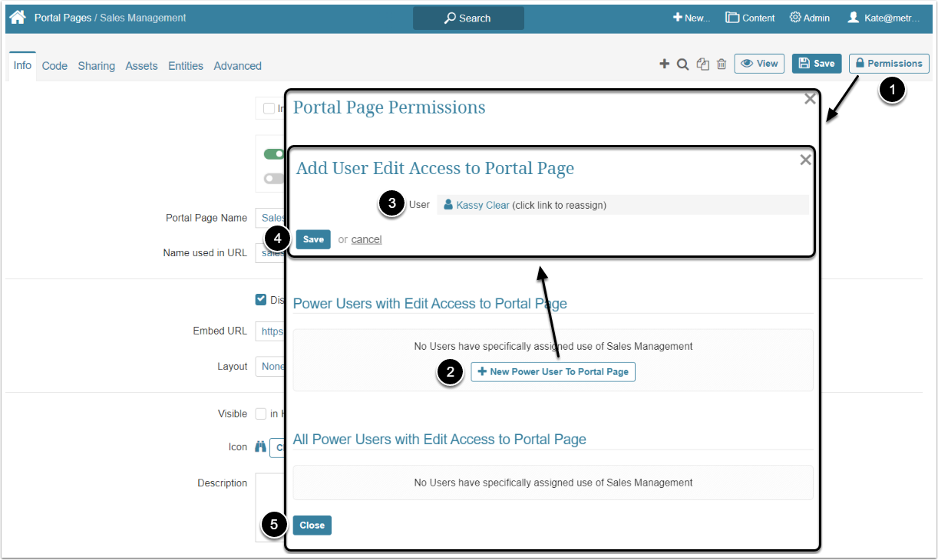Switch to the Advanced tab
The width and height of the screenshot is (938, 560).
click(237, 66)
